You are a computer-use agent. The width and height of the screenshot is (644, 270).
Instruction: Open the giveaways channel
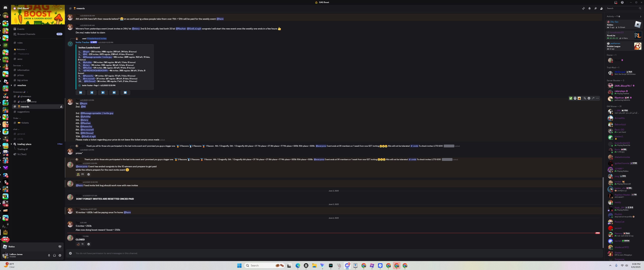click(38, 96)
